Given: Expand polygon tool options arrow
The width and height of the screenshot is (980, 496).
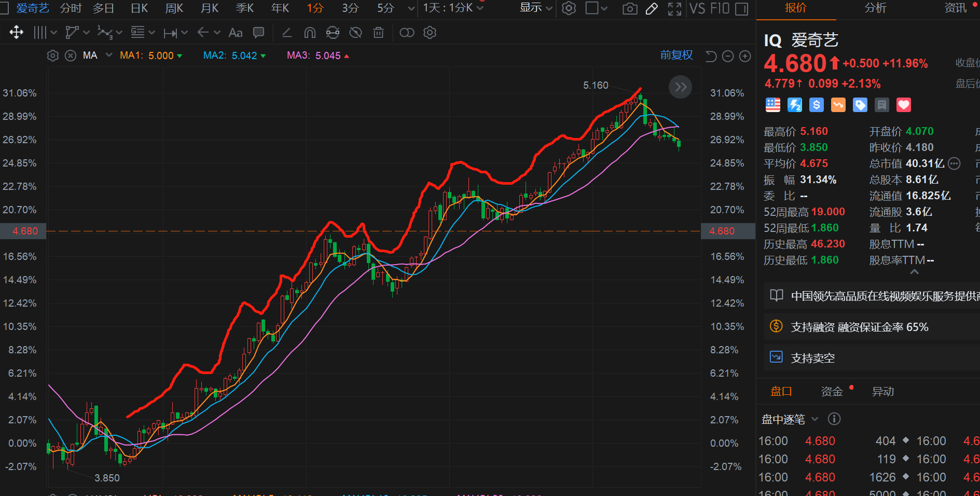Looking at the screenshot, I should click(x=86, y=33).
